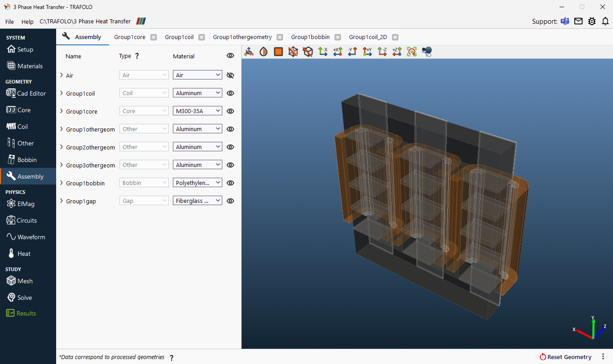Click Reset Geometry button

click(565, 357)
